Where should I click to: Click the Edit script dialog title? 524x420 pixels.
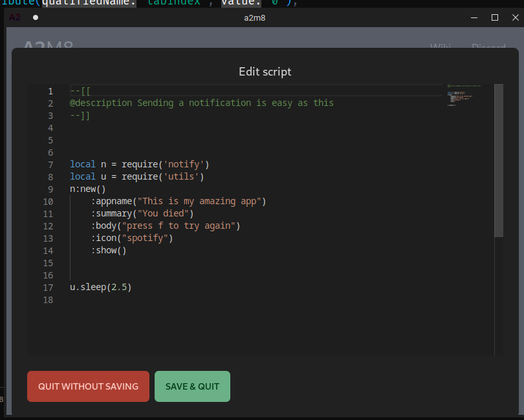pos(265,72)
